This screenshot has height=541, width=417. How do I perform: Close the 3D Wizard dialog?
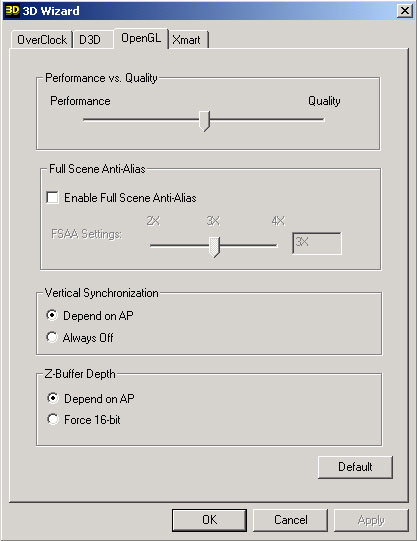click(x=405, y=11)
